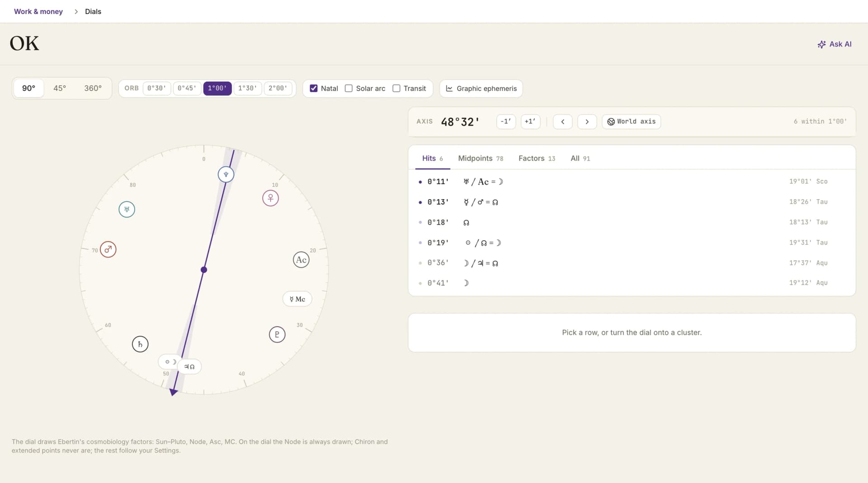Set orb to 0°45'

pyautogui.click(x=187, y=88)
